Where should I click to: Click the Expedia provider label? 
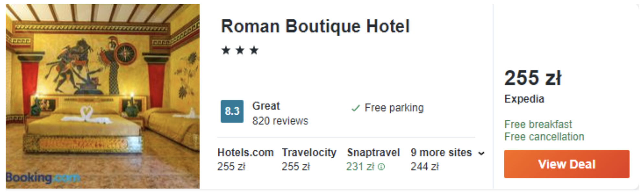pyautogui.click(x=524, y=99)
